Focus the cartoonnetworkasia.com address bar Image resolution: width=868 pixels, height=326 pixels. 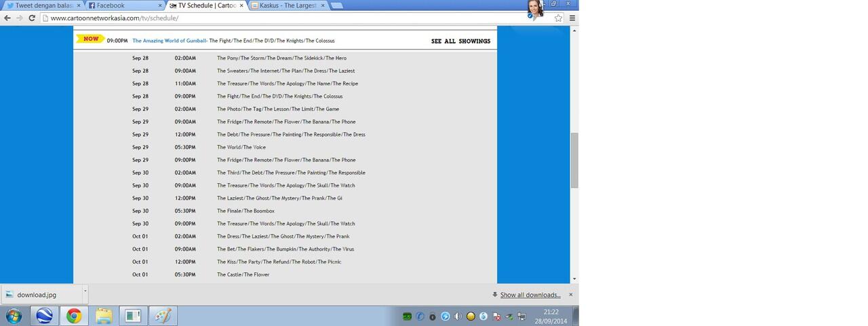click(x=292, y=18)
